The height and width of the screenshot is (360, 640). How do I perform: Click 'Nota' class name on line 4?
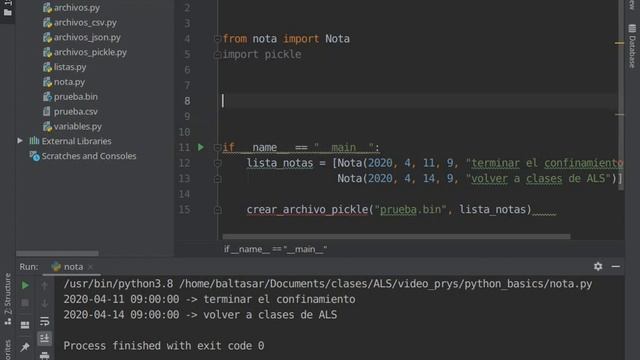pos(337,39)
